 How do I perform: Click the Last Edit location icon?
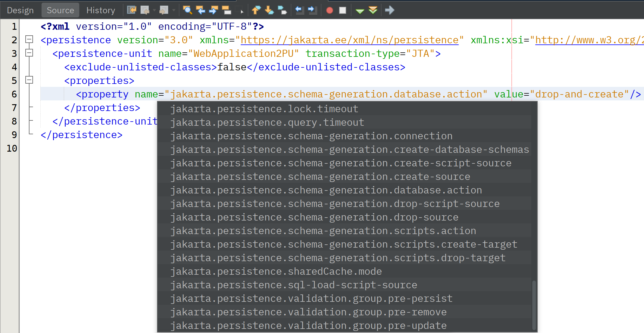(x=131, y=10)
